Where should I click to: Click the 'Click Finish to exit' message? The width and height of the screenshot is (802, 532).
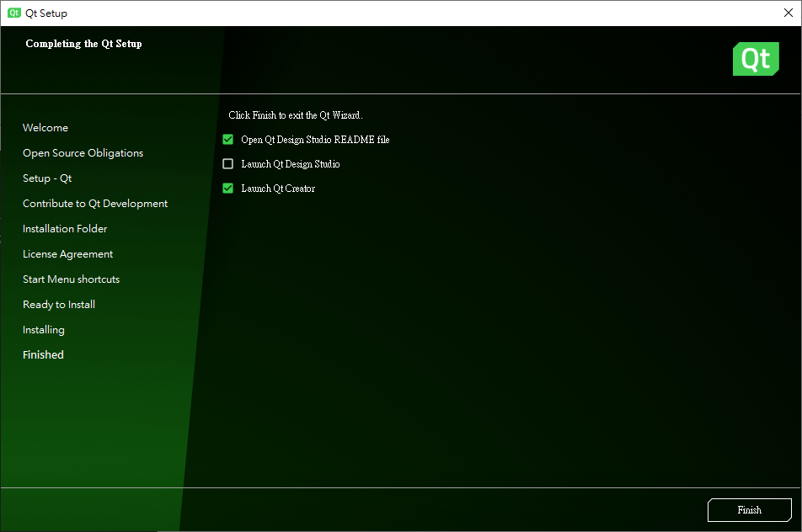[296, 115]
